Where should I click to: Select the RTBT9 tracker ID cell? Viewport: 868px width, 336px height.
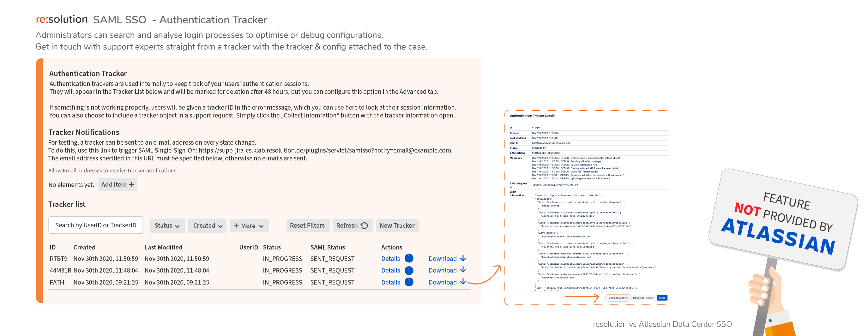[58, 259]
